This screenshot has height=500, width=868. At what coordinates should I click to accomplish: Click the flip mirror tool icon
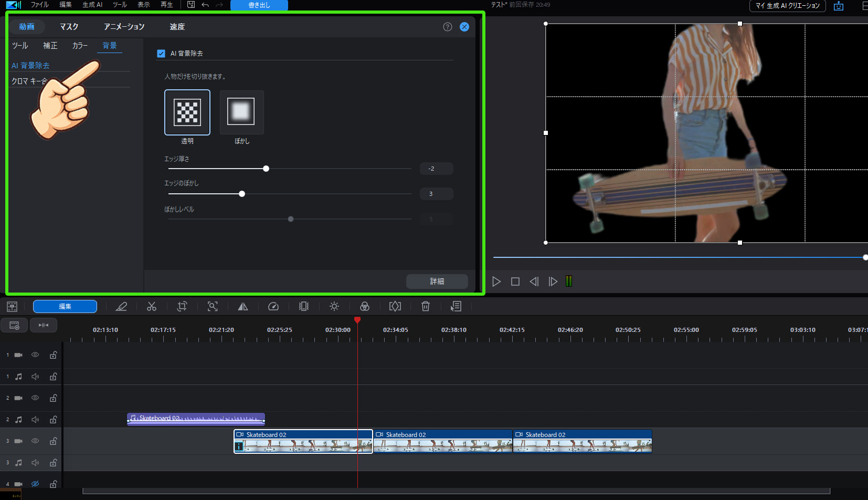pyautogui.click(x=243, y=306)
